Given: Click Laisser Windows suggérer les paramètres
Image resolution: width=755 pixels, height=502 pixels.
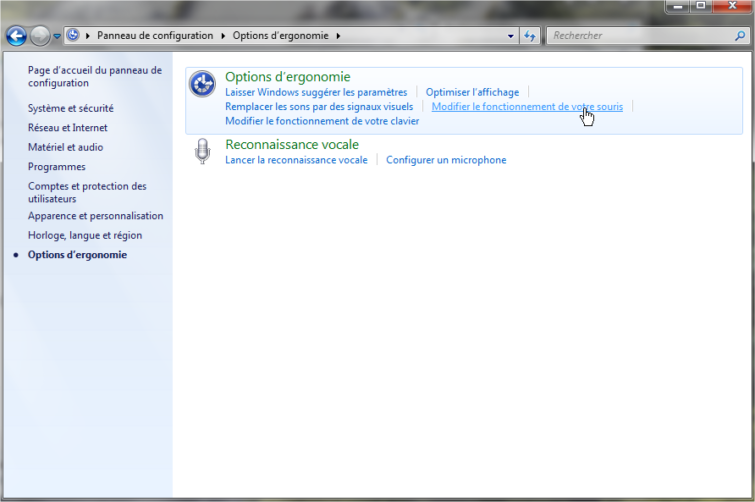Looking at the screenshot, I should (x=316, y=92).
